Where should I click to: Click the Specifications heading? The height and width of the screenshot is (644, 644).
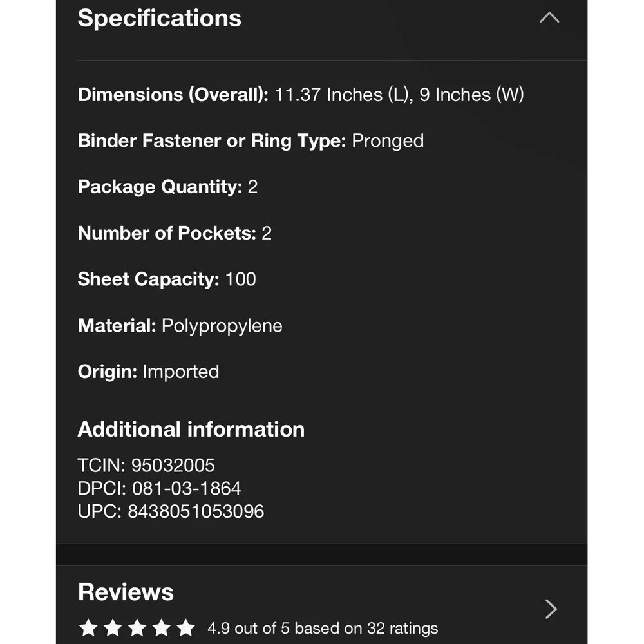[x=159, y=19]
